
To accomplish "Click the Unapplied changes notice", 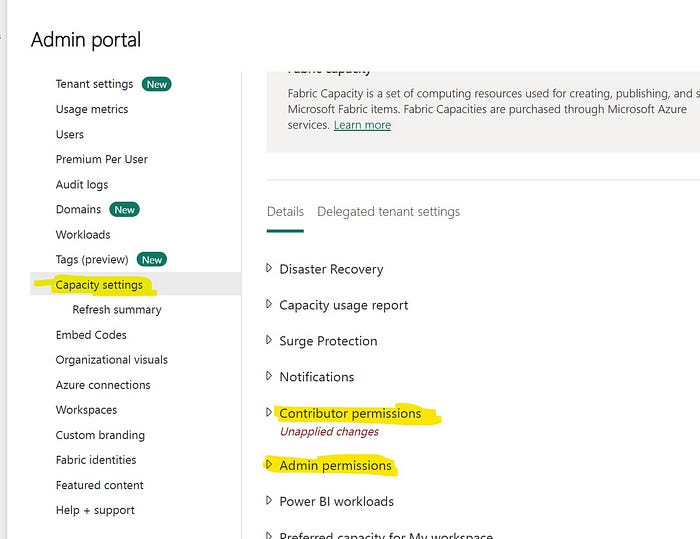I will tap(329, 431).
